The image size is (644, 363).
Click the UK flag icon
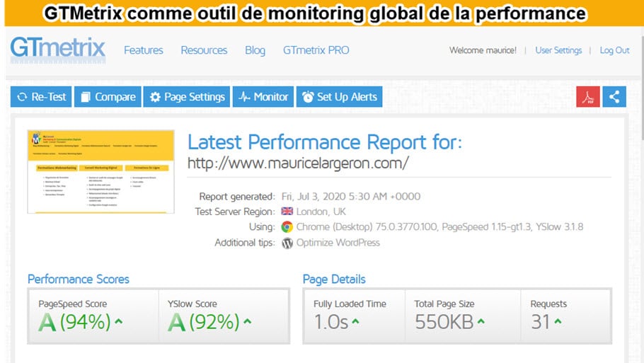(287, 211)
